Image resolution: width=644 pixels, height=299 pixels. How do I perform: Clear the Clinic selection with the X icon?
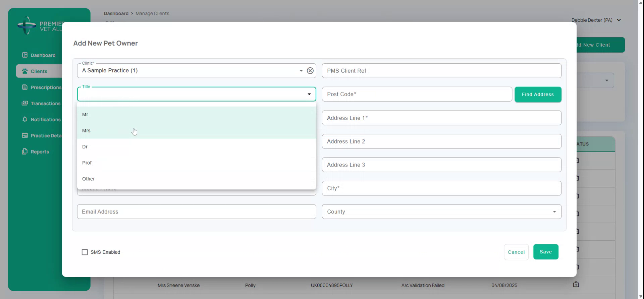tap(310, 71)
